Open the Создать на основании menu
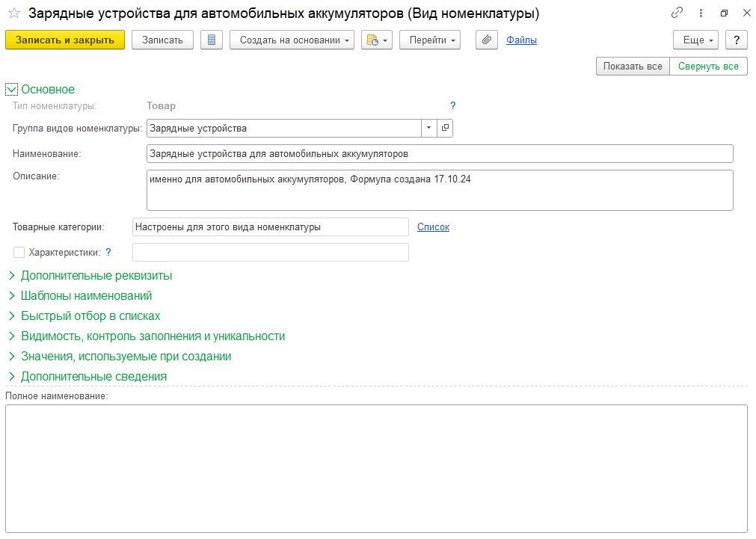 pos(292,40)
